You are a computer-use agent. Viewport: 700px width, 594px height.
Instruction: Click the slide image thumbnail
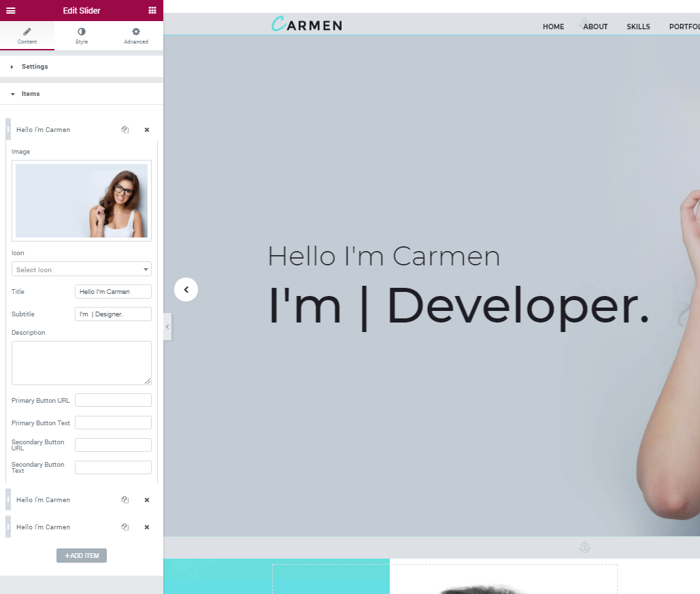coord(82,201)
